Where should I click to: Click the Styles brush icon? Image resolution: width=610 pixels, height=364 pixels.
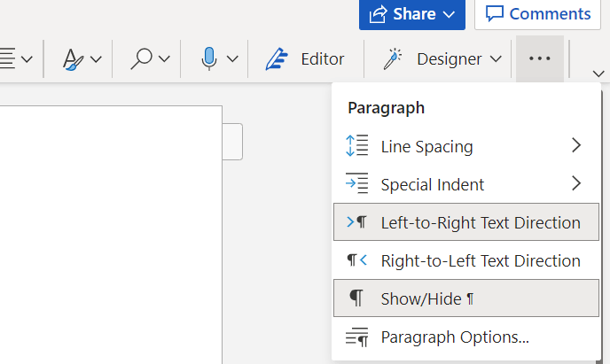point(74,59)
